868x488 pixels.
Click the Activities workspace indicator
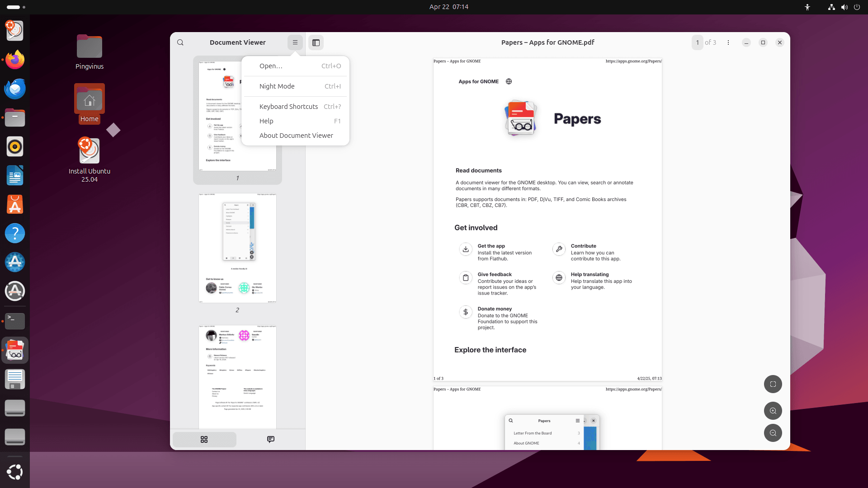point(16,7)
